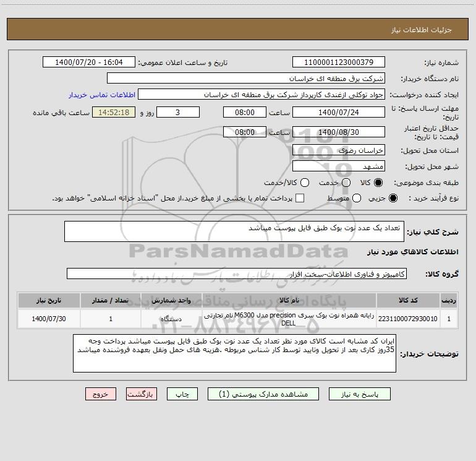
Task: Click the item name cell with DELL precision M6300
Action: coord(289,319)
